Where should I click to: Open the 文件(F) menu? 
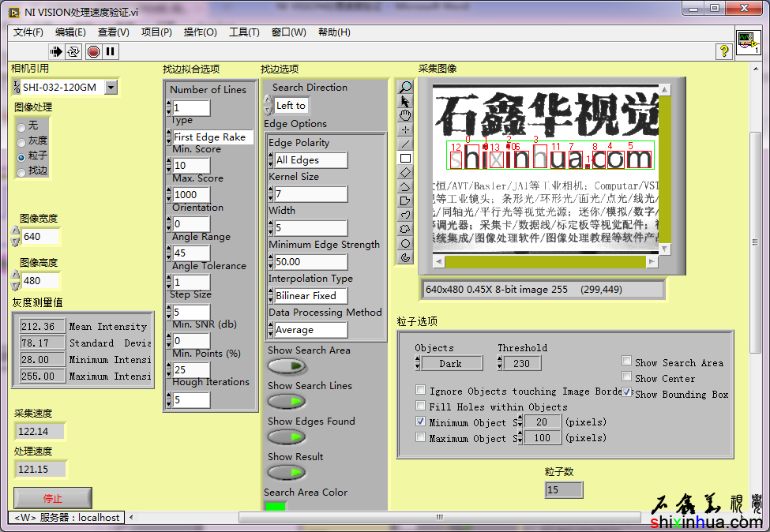click(x=28, y=32)
